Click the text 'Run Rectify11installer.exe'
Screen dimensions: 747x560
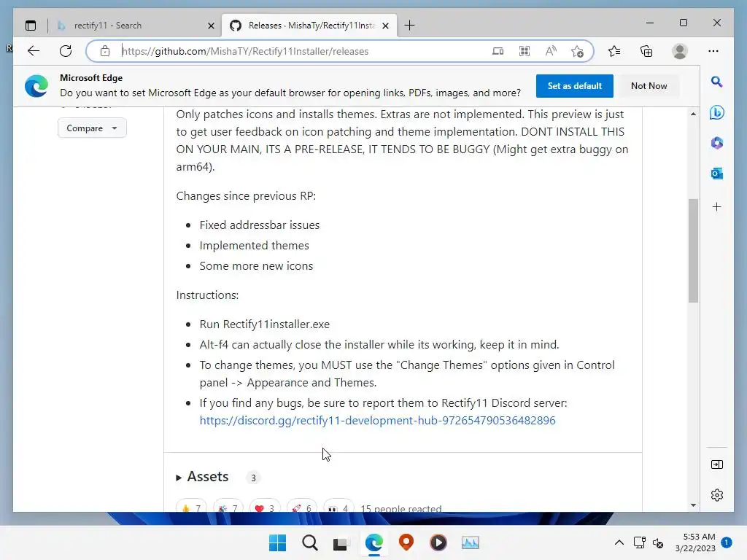click(264, 324)
